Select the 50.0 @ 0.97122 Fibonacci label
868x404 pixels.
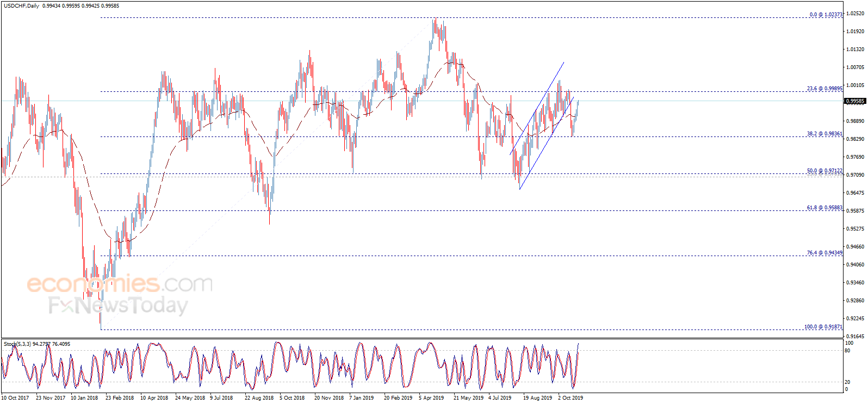824,171
